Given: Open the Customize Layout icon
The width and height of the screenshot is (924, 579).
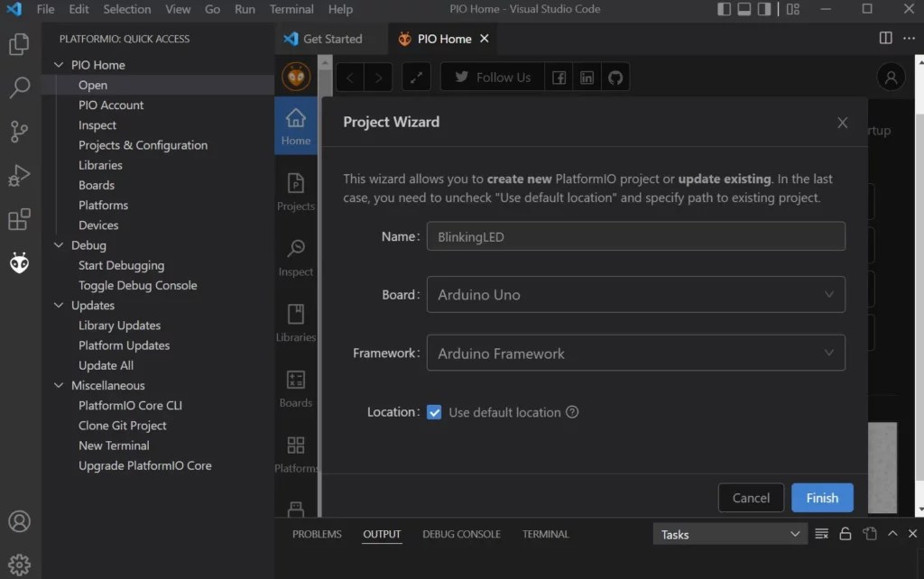Looking at the screenshot, I should click(792, 9).
